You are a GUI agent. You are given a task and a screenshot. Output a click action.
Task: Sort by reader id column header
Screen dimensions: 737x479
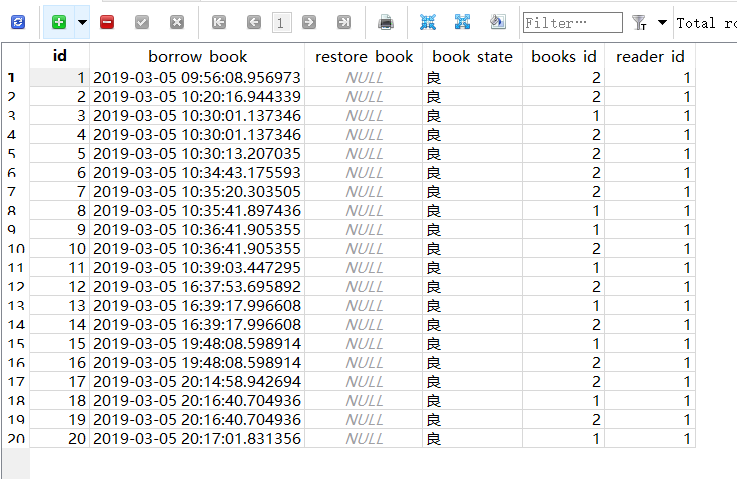650,56
